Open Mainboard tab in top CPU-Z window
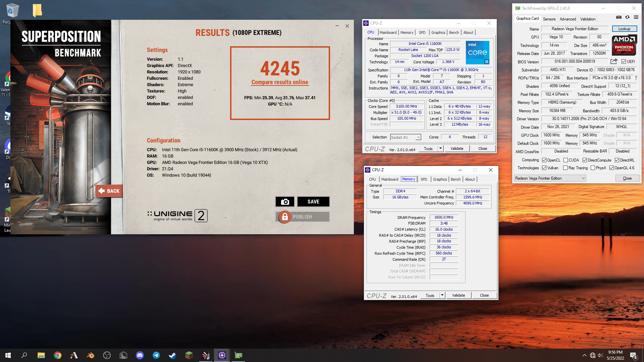The width and height of the screenshot is (644, 362). (x=388, y=33)
